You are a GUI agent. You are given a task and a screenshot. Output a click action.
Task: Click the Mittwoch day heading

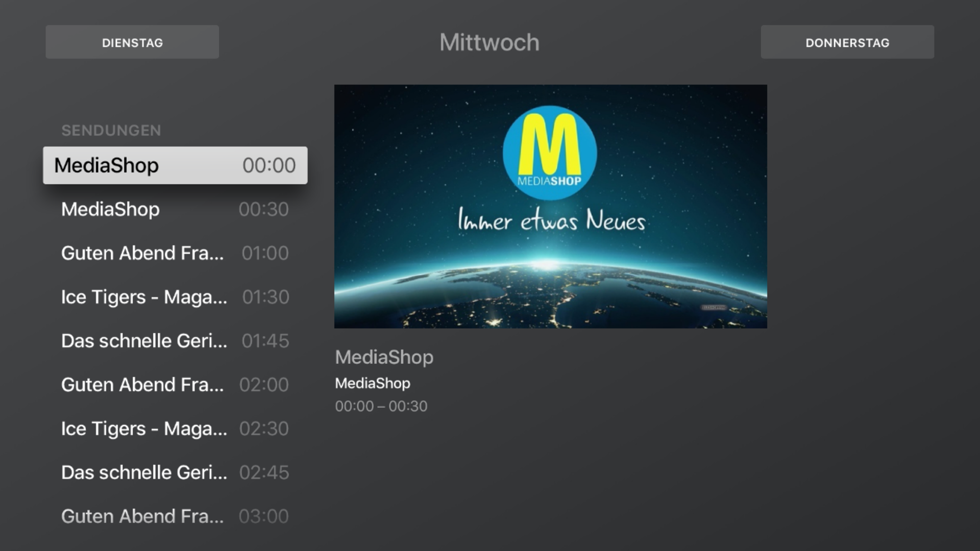pyautogui.click(x=489, y=42)
